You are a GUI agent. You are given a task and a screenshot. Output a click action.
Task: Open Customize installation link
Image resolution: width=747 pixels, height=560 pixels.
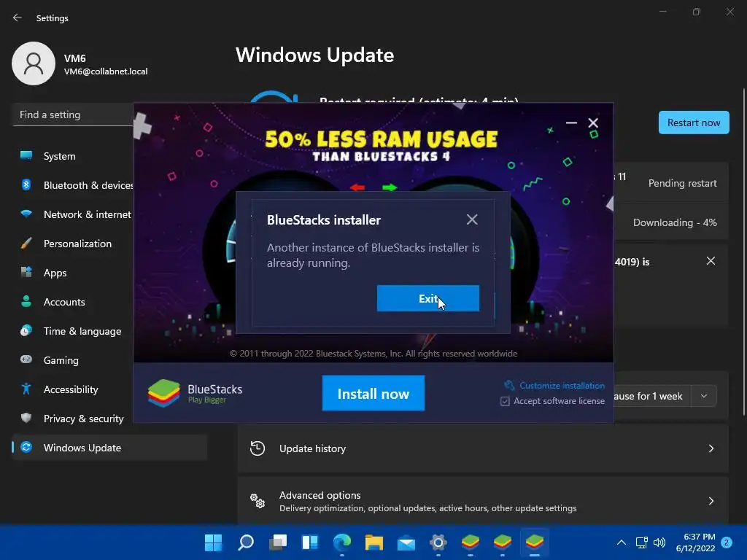coord(562,385)
